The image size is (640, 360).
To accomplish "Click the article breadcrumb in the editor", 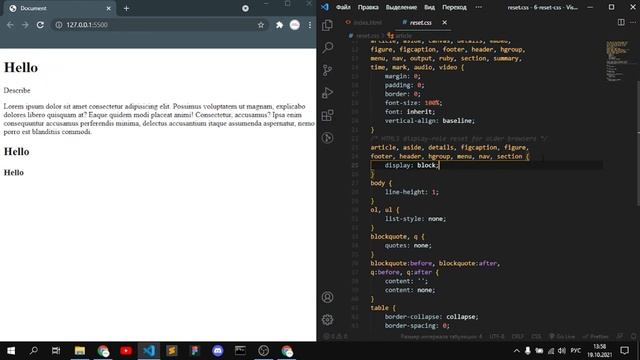I will coord(399,36).
